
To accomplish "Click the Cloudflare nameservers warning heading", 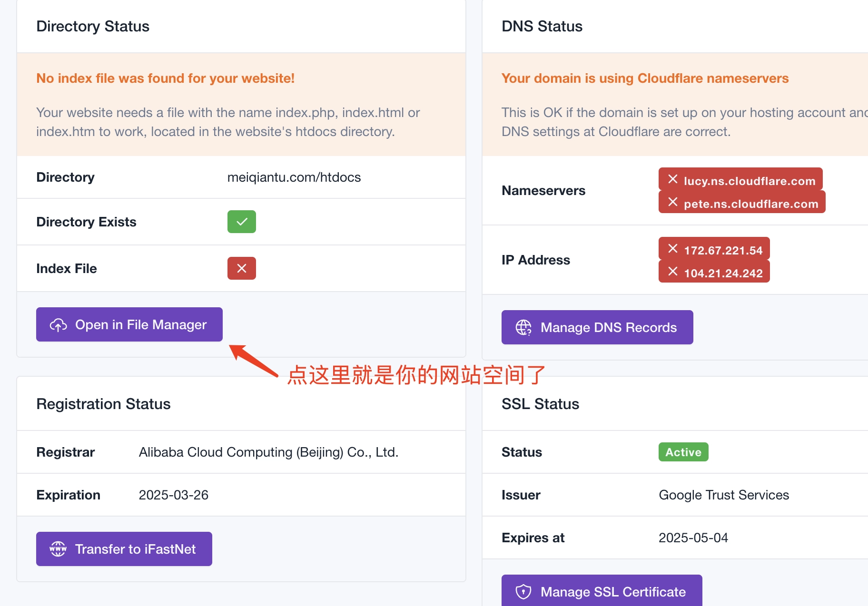I will (x=645, y=78).
